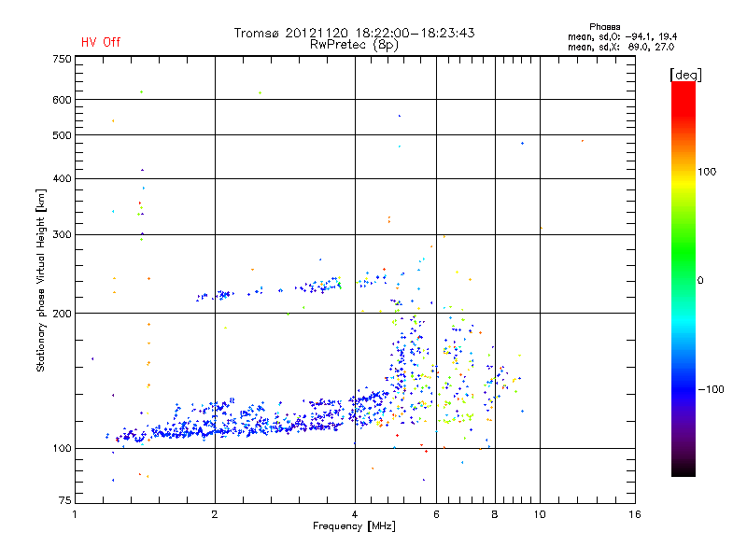747x560 pixels.
Task: Click x-axis tick label "6"
Action: (436, 514)
